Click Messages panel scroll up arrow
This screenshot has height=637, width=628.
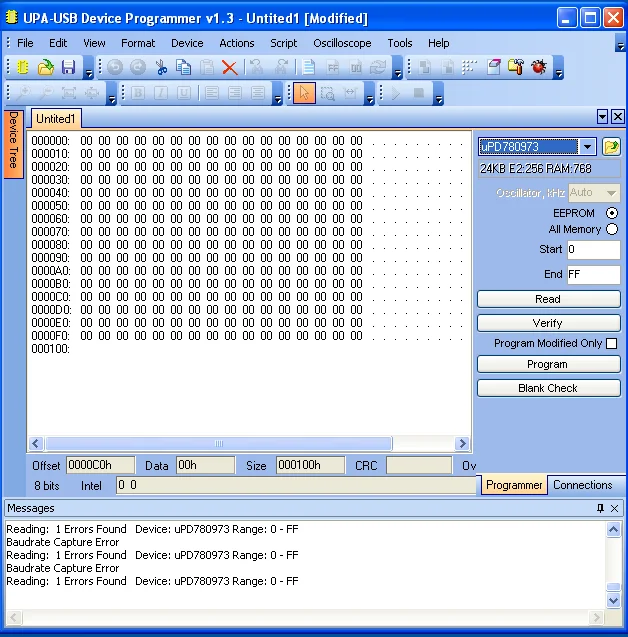[x=613, y=530]
